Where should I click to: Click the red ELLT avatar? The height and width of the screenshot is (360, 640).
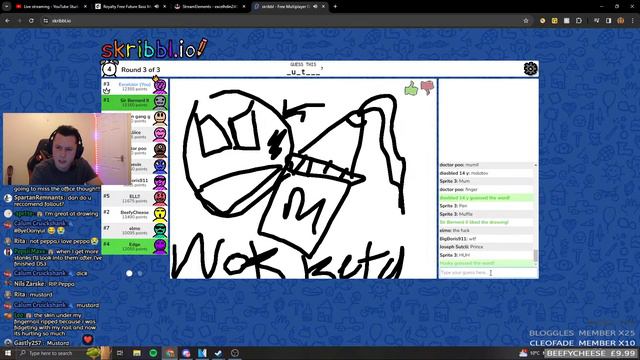(160, 198)
